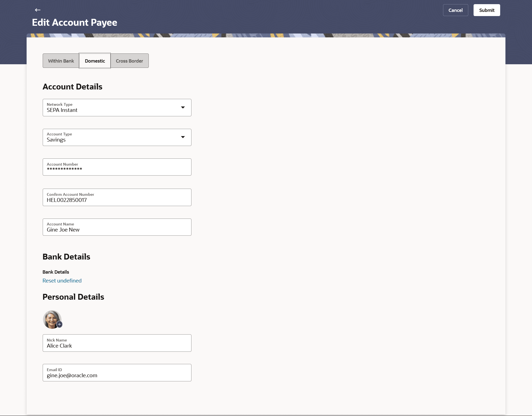Screen dimensions: 532x416
Task: Select the SEPA Instant network field
Action: tap(111, 108)
